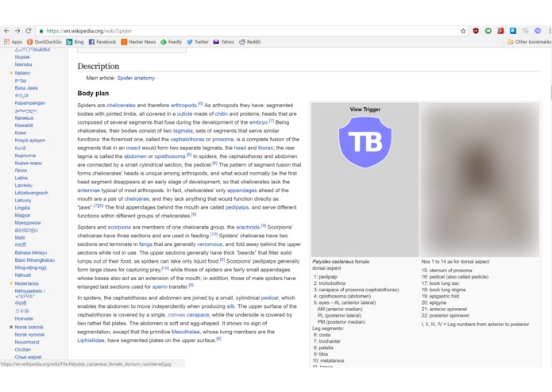Follow the arthropods link
This screenshot has width=552, height=392.
coord(183,106)
